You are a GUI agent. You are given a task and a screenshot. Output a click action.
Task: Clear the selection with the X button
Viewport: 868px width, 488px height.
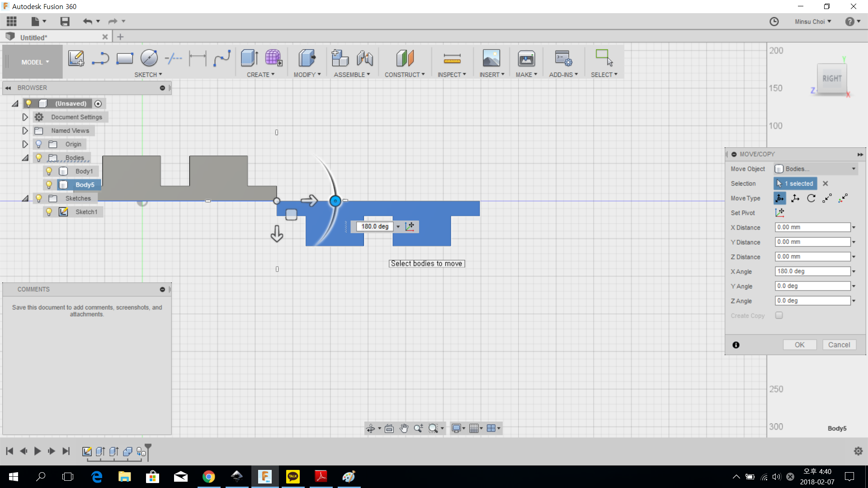(x=826, y=183)
